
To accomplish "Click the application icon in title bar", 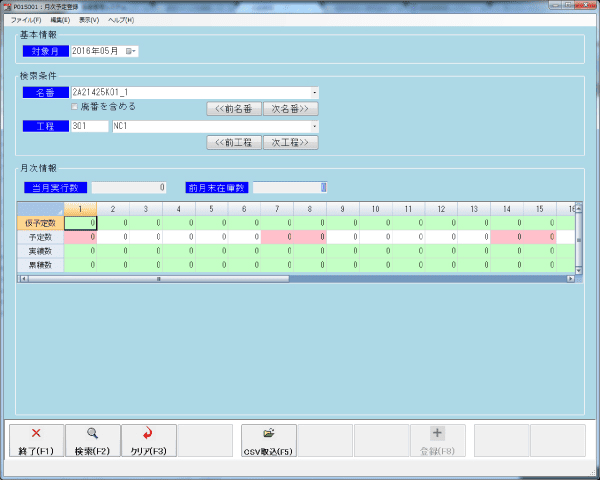I will click(x=7, y=6).
